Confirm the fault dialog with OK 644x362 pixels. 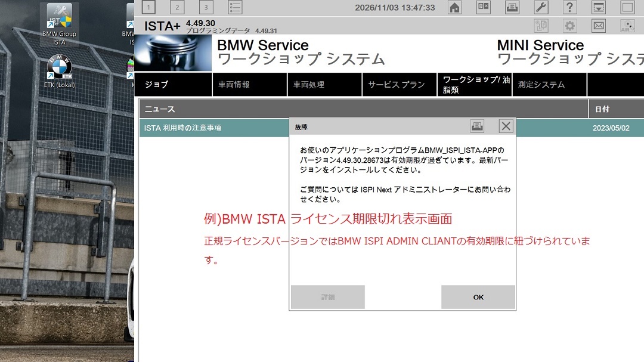[477, 296]
